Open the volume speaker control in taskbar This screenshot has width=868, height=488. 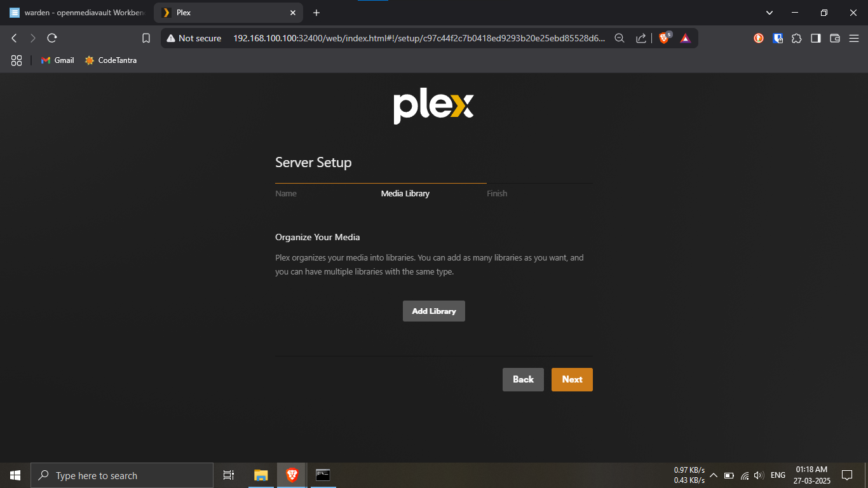click(758, 475)
